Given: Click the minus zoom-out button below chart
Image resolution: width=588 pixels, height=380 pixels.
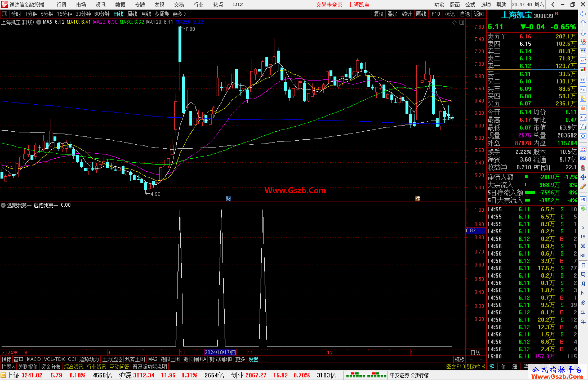Looking at the screenshot, I should 481,359.
